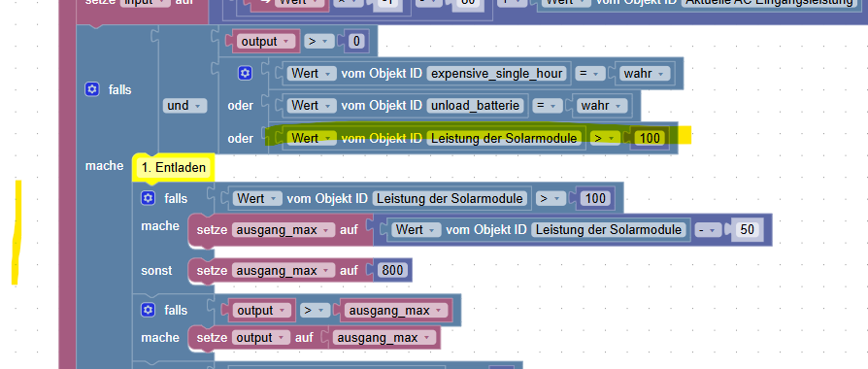Open Wert dropdown in highlighted oder Solarmodule row
Image resolution: width=868 pixels, height=369 pixels.
(313, 138)
